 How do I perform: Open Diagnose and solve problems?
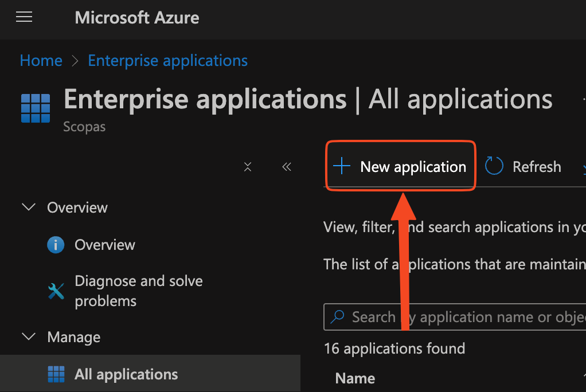pyautogui.click(x=138, y=291)
